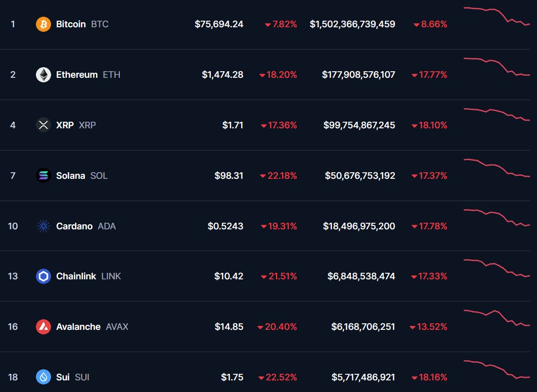View the Cardano price trend sparkline
Viewport: 537px width, 392px height.
pyautogui.click(x=497, y=218)
